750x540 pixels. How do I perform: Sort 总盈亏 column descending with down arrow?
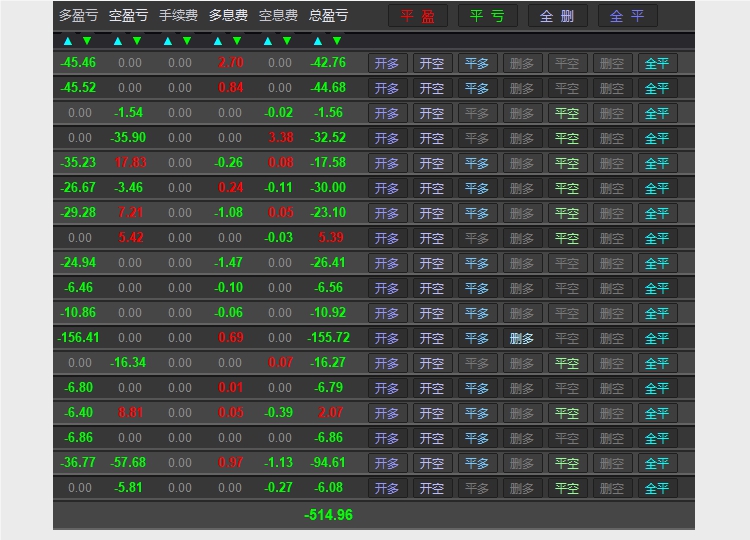337,41
